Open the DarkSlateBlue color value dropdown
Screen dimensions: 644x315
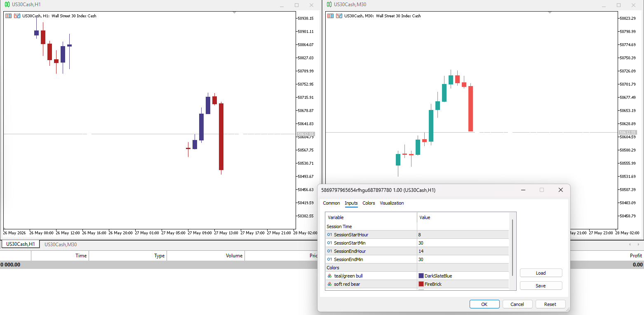click(x=463, y=276)
